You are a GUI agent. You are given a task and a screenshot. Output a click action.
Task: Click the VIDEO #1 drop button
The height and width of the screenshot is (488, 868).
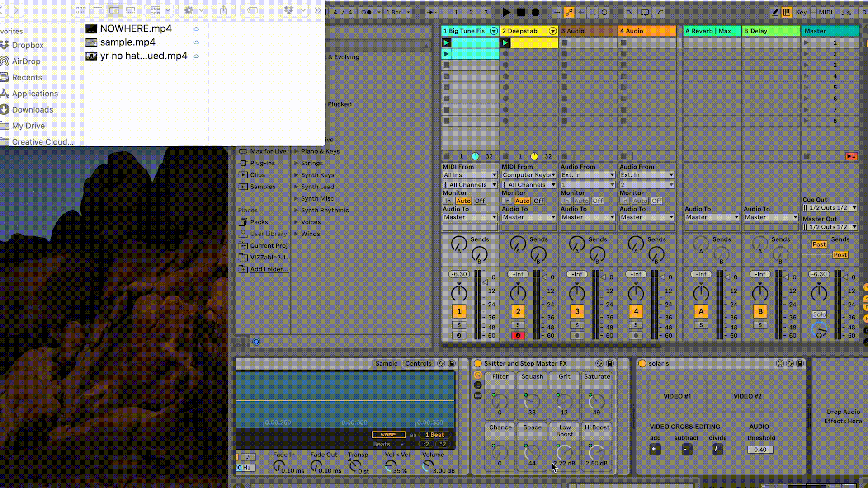pyautogui.click(x=677, y=396)
